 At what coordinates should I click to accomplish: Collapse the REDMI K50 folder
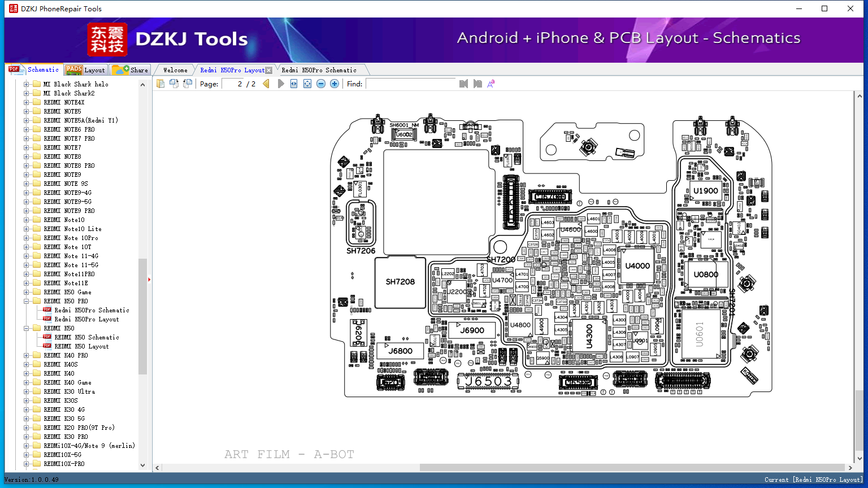pyautogui.click(x=26, y=328)
